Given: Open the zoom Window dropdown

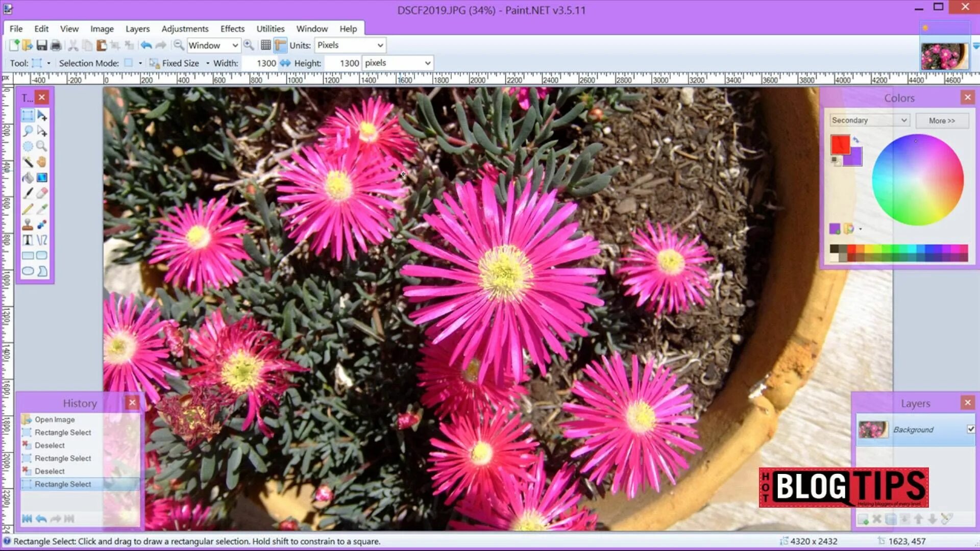Looking at the screenshot, I should [213, 45].
